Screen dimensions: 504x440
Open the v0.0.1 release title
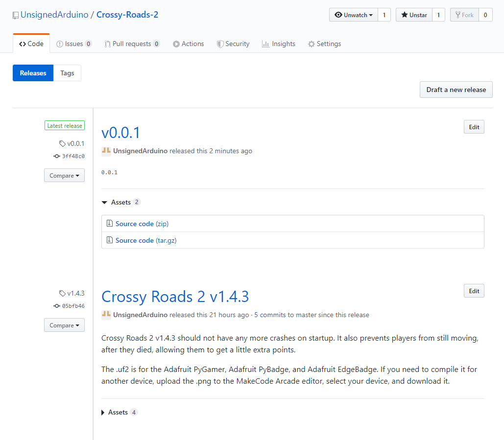pyautogui.click(x=120, y=133)
